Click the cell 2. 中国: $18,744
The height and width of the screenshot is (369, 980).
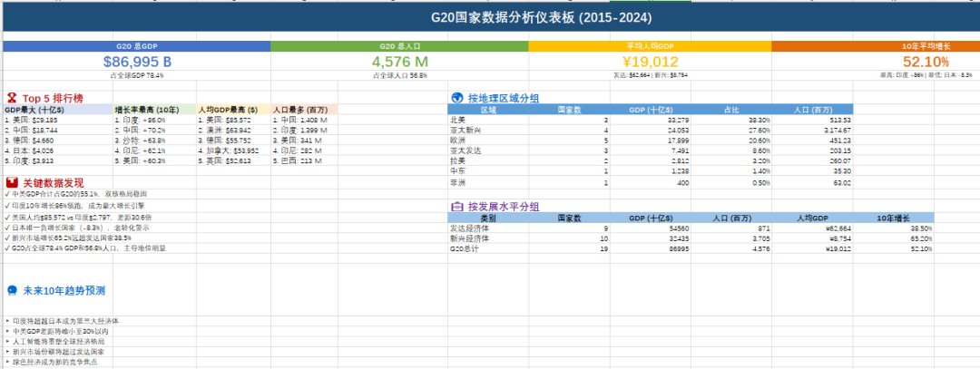point(58,130)
